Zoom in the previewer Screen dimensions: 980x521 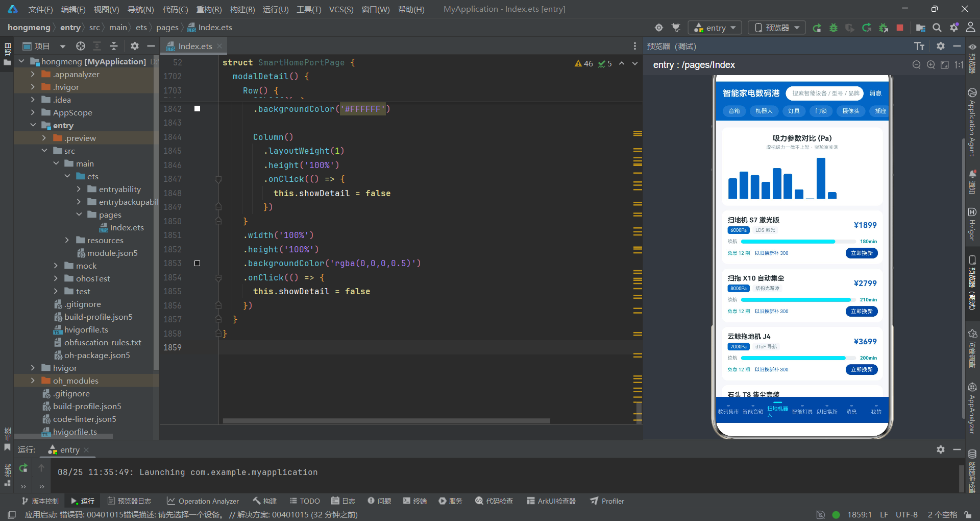[931, 65]
